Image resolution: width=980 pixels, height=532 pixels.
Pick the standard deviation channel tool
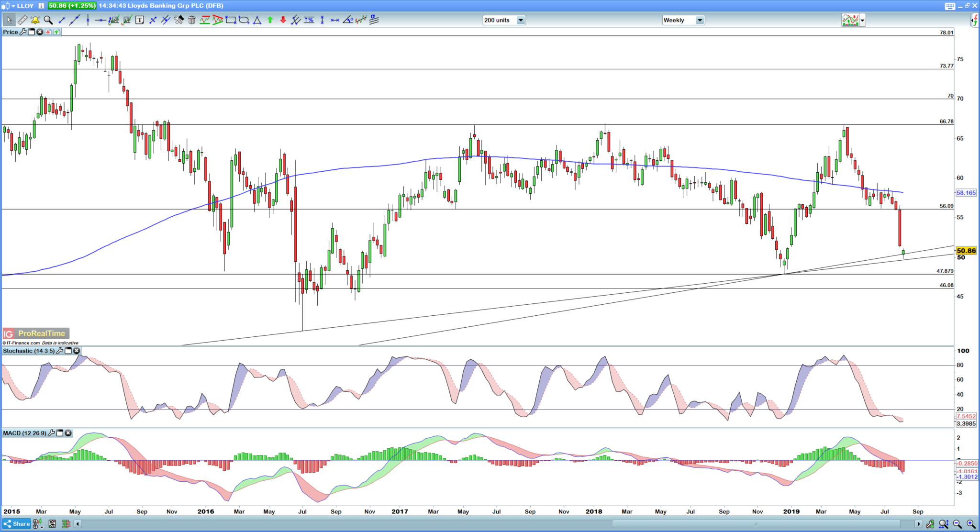(x=374, y=20)
